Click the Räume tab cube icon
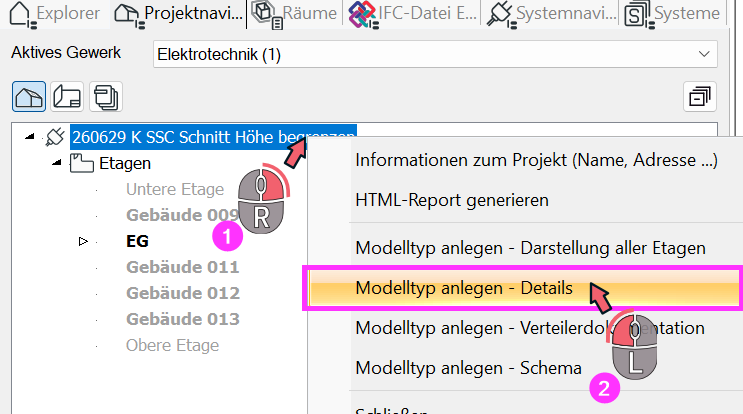The image size is (743, 414). click(x=267, y=14)
